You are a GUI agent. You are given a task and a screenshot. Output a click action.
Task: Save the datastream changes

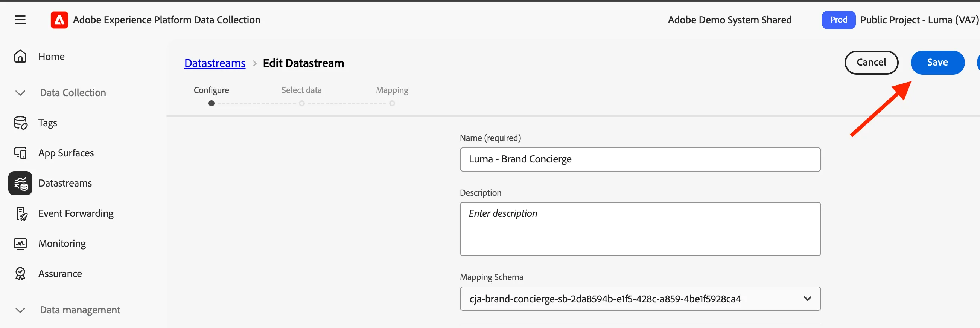[x=937, y=63]
